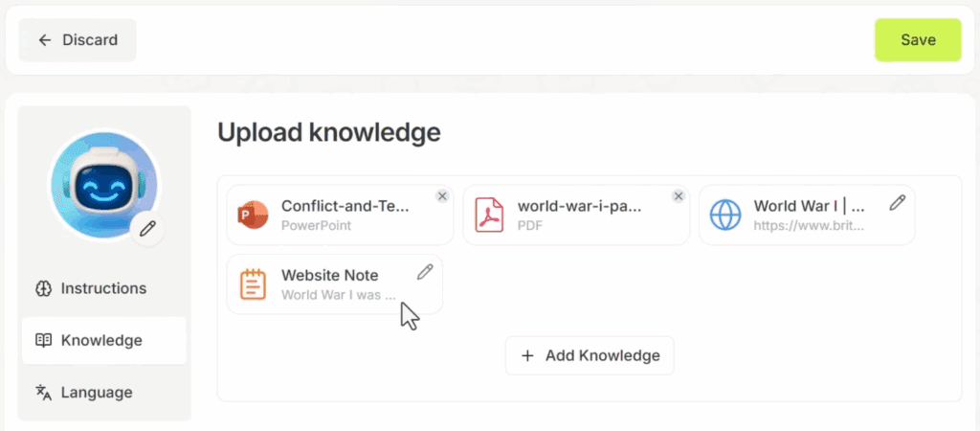The height and width of the screenshot is (431, 980).
Task: Open the Instructions section
Action: 103,288
